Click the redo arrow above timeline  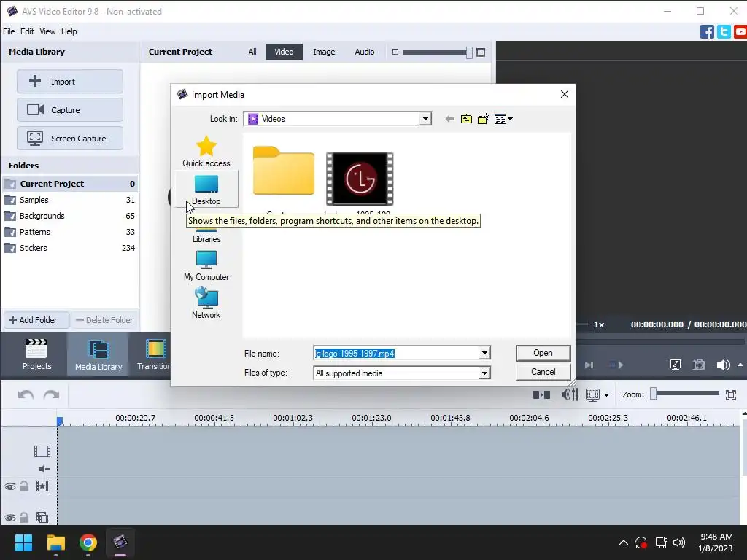tap(52, 394)
